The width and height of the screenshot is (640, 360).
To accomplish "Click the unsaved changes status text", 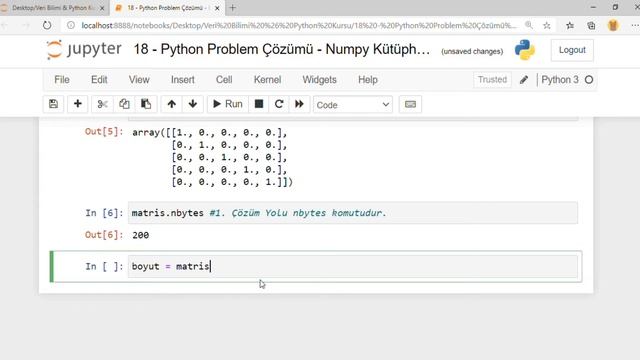I will point(472,51).
